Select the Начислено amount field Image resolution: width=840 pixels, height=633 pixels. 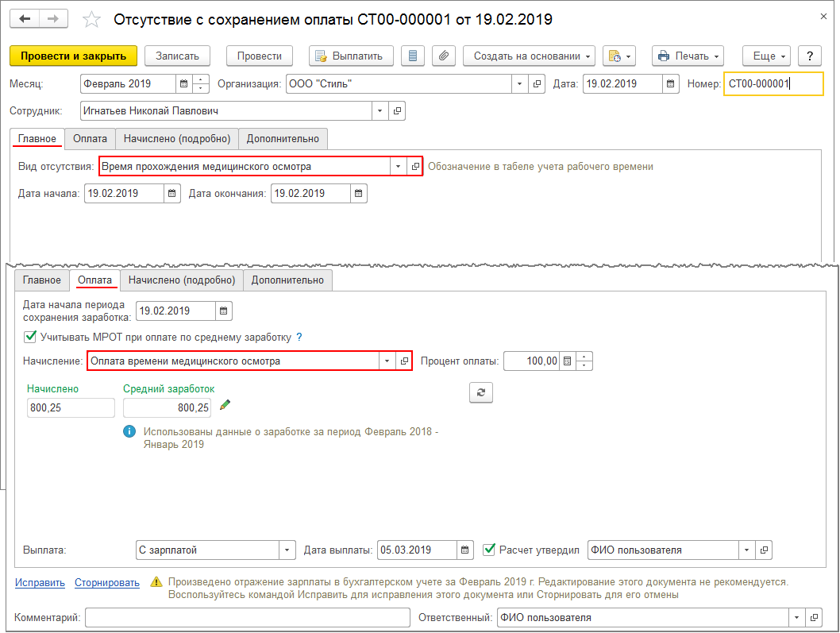71,408
